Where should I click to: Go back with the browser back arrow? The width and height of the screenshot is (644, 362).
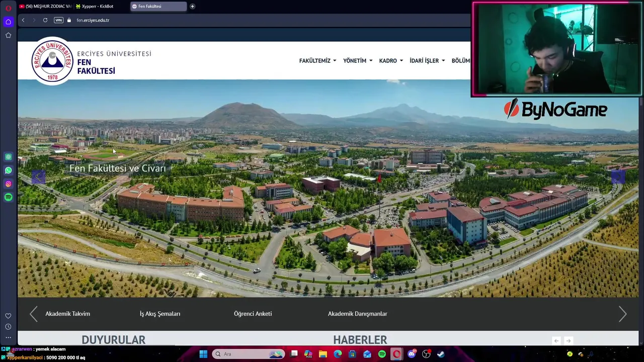click(23, 20)
